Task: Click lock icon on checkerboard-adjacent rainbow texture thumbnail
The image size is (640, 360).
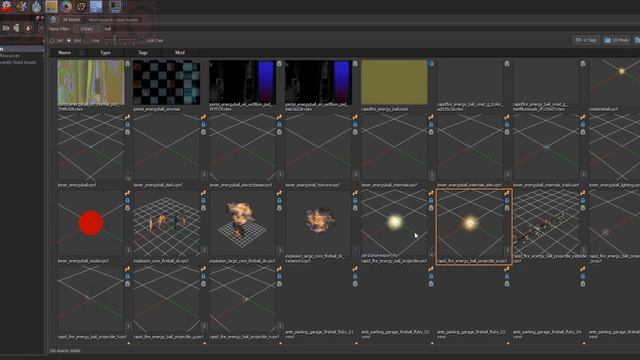Action: point(127,64)
